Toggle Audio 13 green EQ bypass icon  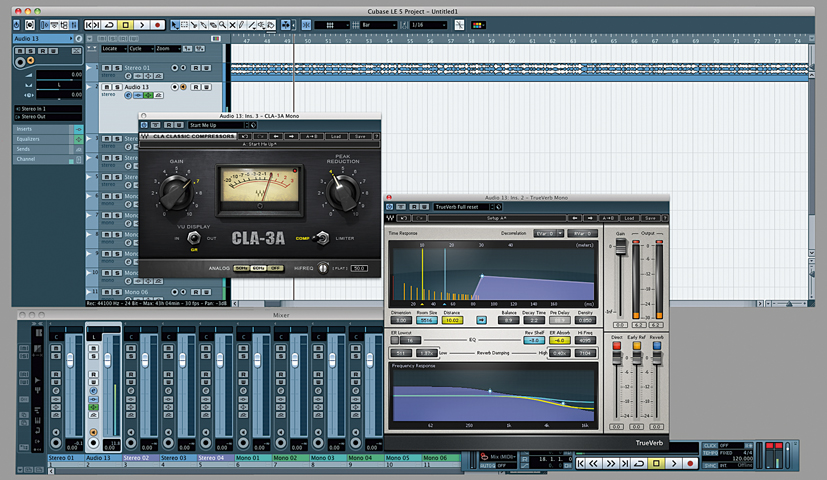149,95
